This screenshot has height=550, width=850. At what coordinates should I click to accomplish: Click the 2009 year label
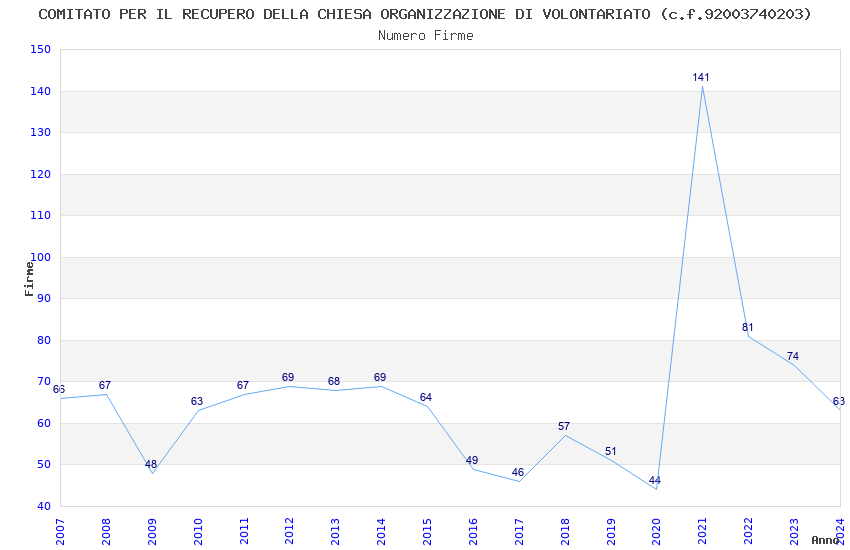(152, 532)
